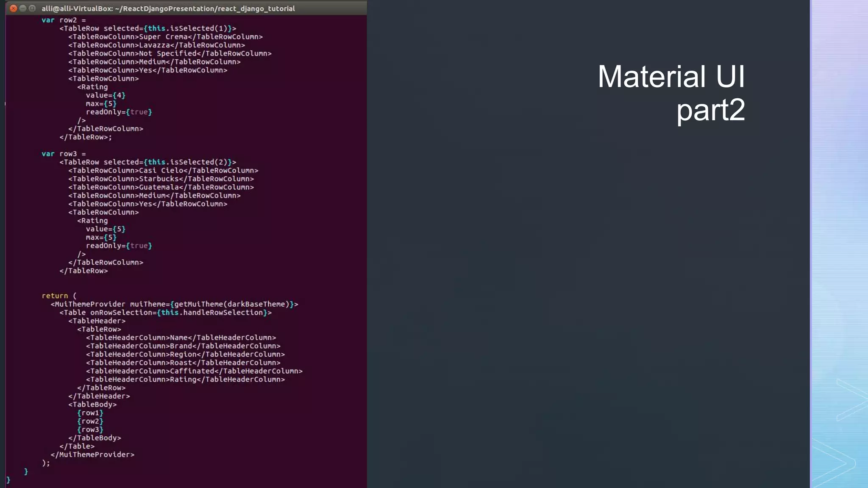Viewport: 868px width, 488px height.
Task: Click the 'Lavazza' table column line
Action: coord(156,45)
